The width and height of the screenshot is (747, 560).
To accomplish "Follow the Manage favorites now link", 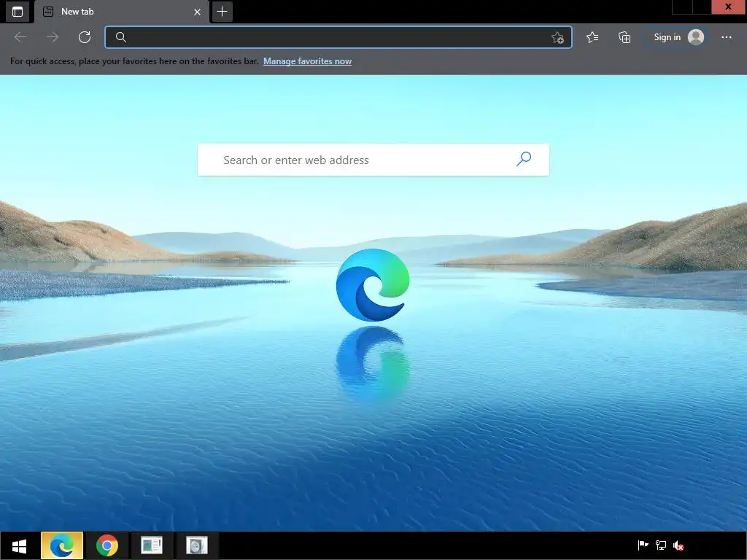I will point(307,61).
